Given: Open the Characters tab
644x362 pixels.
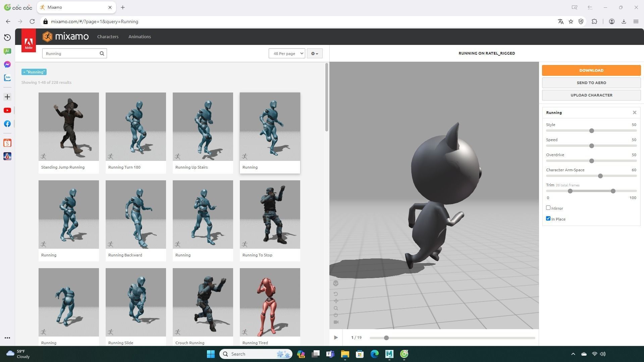Looking at the screenshot, I should pos(108,37).
